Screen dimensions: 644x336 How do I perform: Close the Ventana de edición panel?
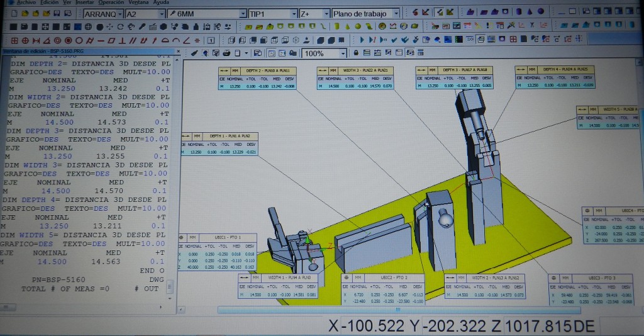177,52
